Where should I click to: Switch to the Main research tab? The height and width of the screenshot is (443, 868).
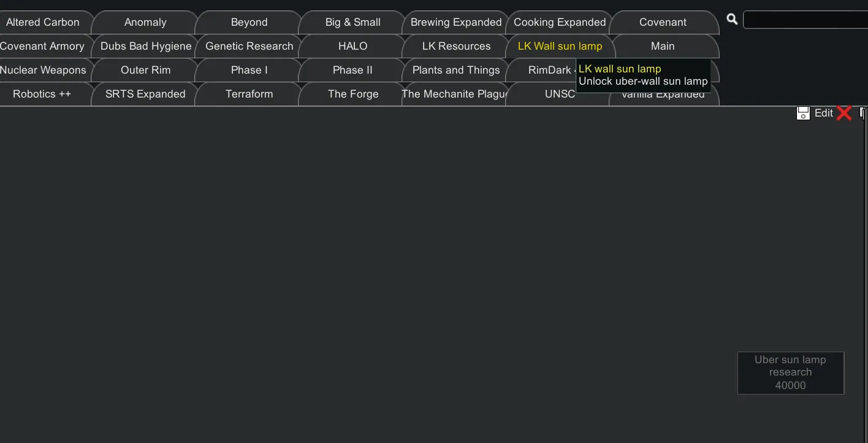tap(663, 47)
